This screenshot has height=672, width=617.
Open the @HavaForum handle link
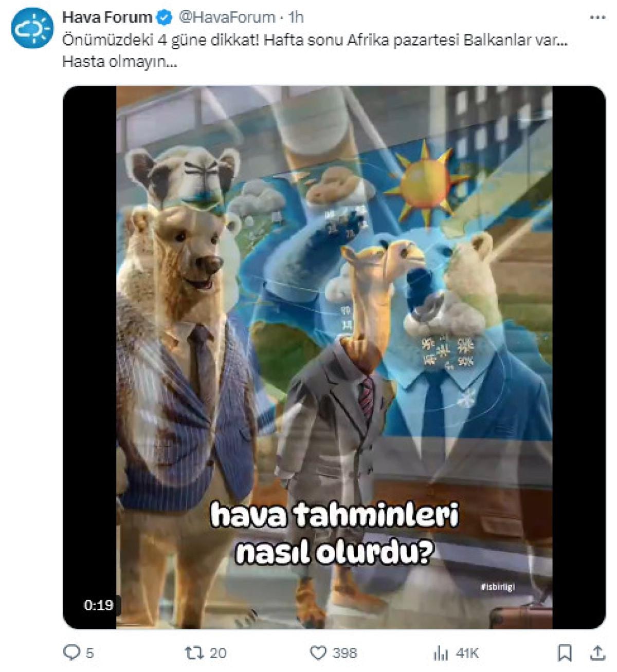coord(227,17)
